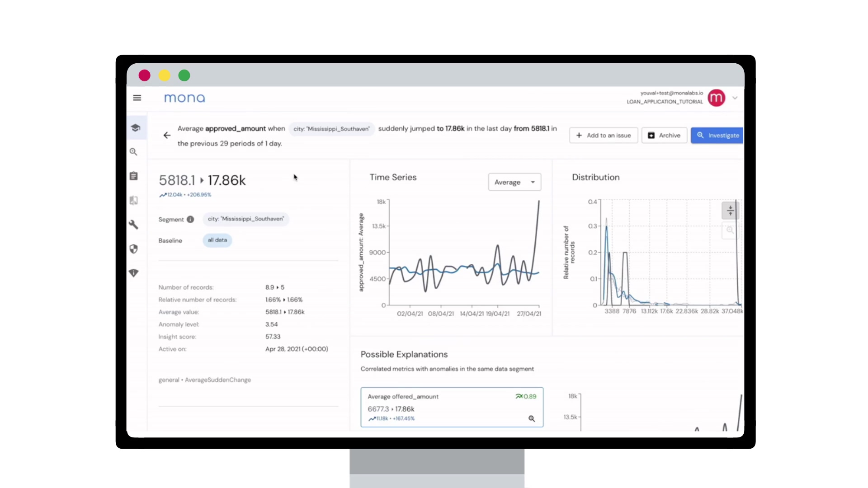This screenshot has width=868, height=488.
Task: Click the mona logo in the header
Action: [184, 98]
